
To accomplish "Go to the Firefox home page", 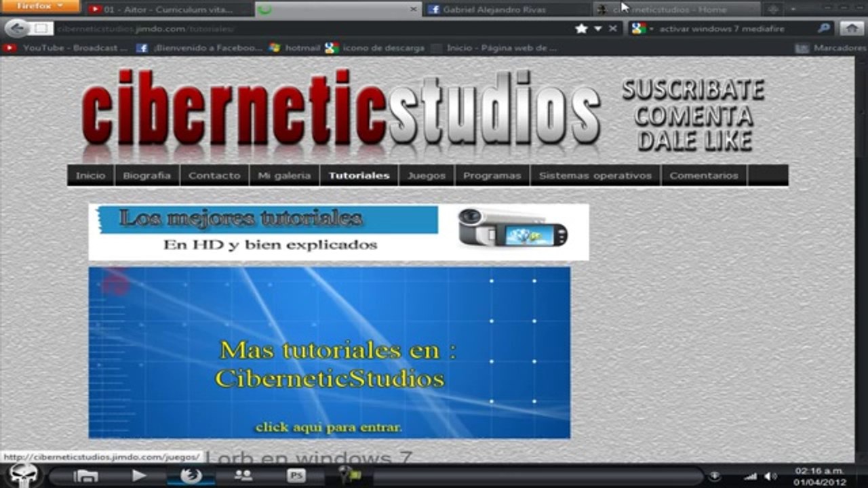I will pyautogui.click(x=852, y=28).
